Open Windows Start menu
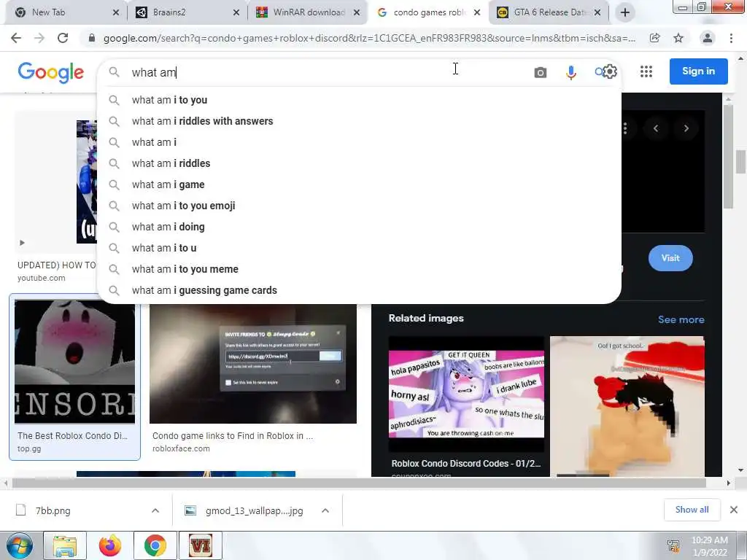 19,545
